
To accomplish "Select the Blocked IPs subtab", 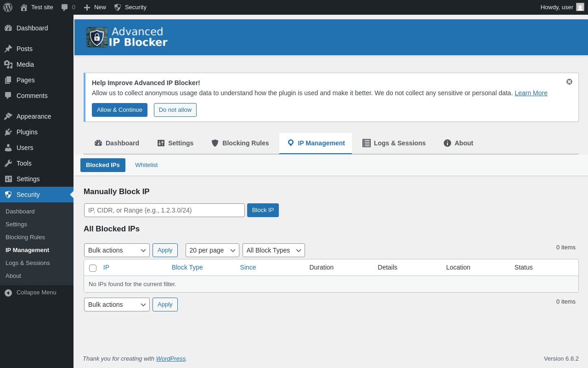I will pyautogui.click(x=103, y=165).
